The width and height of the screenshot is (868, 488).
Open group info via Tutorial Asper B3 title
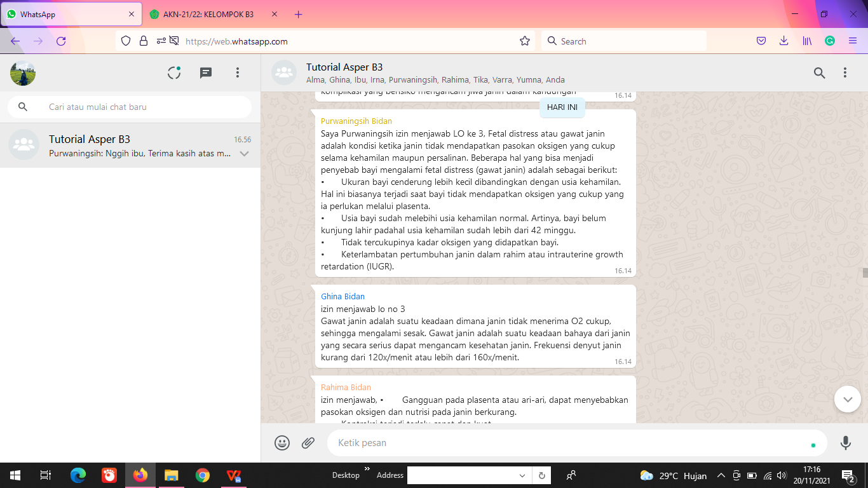pyautogui.click(x=344, y=67)
